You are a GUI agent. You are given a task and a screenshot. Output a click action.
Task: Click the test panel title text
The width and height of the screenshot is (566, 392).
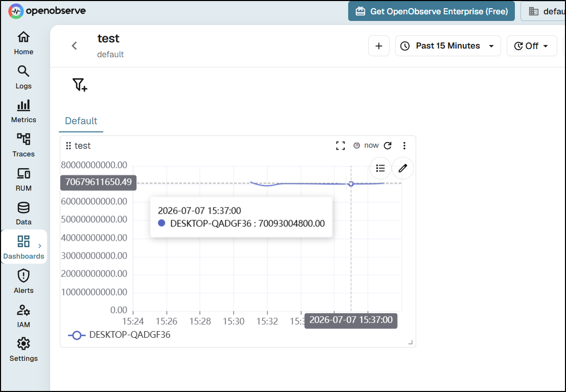point(83,146)
